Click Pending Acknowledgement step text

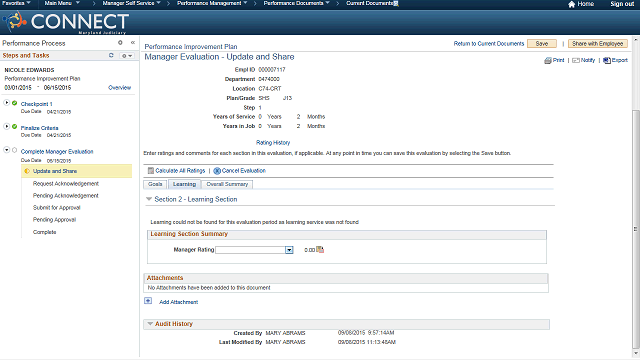click(x=66, y=196)
